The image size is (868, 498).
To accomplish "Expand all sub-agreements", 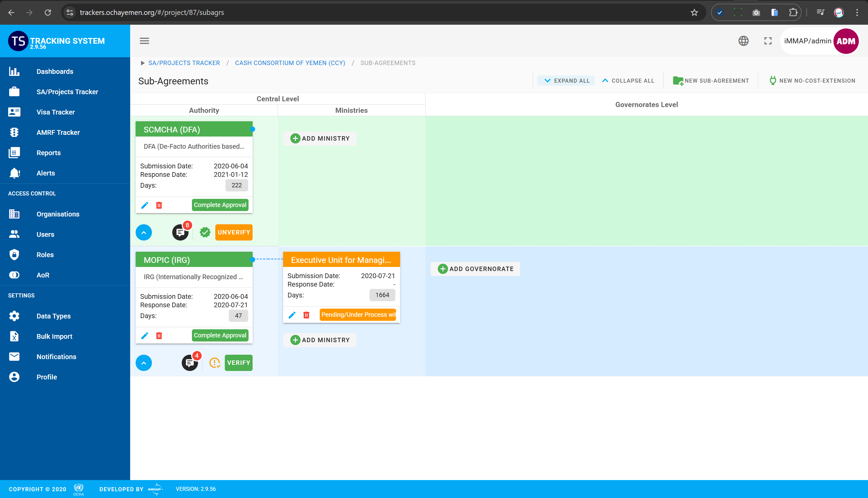I will coord(567,81).
